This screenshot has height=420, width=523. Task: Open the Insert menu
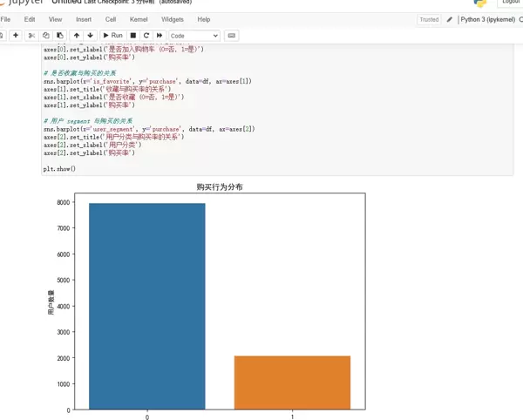click(x=84, y=19)
